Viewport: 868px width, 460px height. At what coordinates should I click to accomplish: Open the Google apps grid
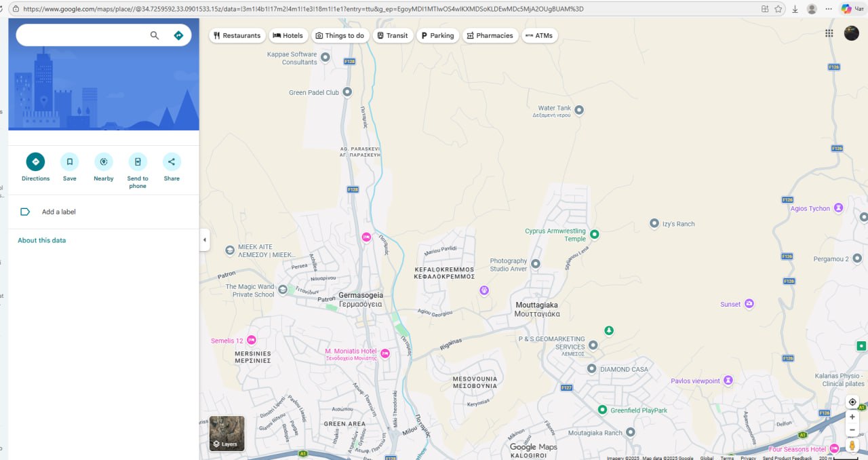(x=829, y=33)
